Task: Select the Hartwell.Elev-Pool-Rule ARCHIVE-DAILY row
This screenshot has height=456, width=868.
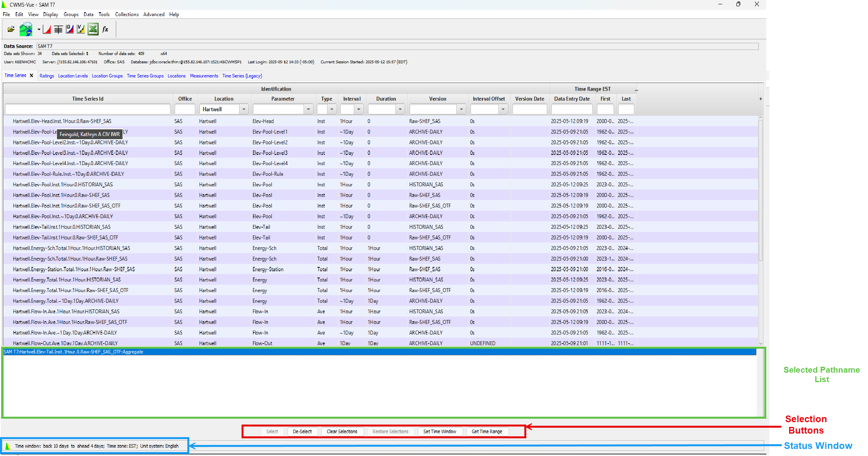Action: click(x=68, y=174)
